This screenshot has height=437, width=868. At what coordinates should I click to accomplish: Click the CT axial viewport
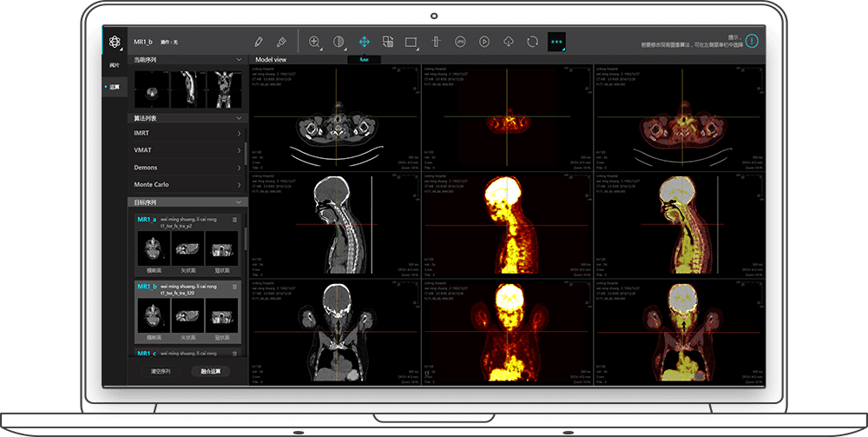tap(335, 117)
